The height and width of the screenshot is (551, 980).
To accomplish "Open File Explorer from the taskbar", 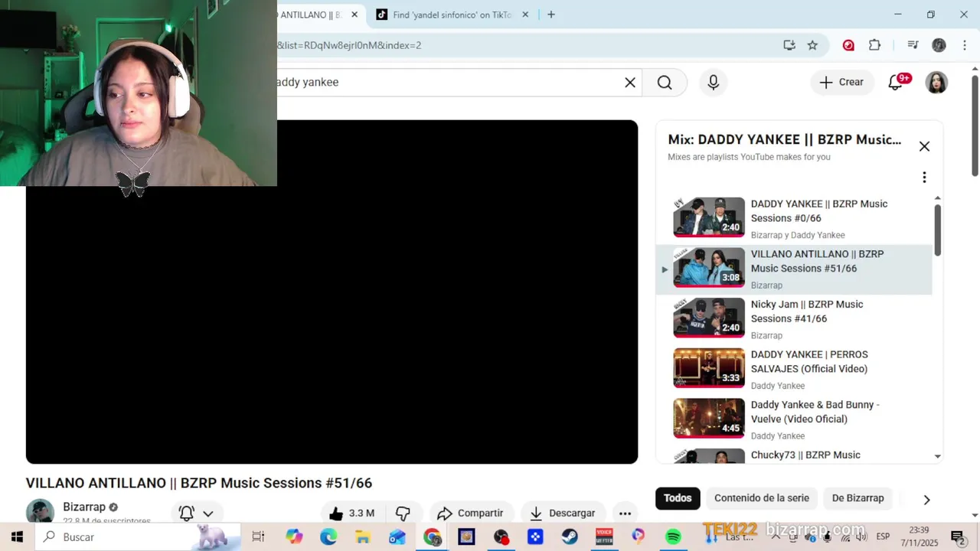I will click(363, 537).
